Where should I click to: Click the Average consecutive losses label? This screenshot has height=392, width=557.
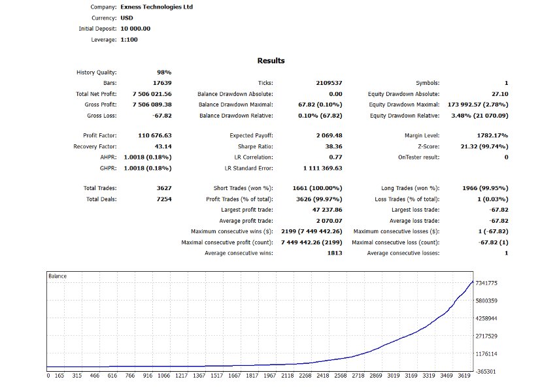tap(403, 253)
